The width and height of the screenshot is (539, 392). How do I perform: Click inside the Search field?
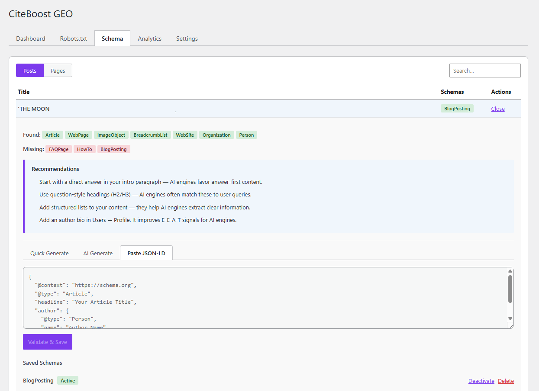click(484, 70)
